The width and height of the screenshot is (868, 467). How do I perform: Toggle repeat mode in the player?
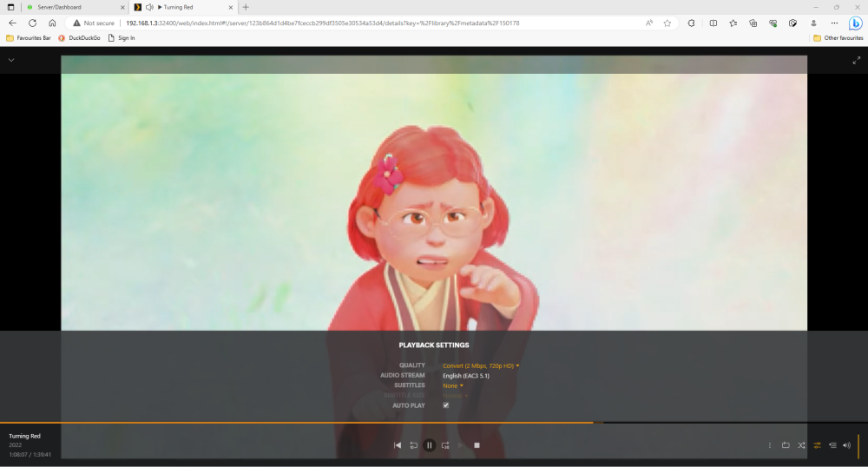click(x=786, y=445)
